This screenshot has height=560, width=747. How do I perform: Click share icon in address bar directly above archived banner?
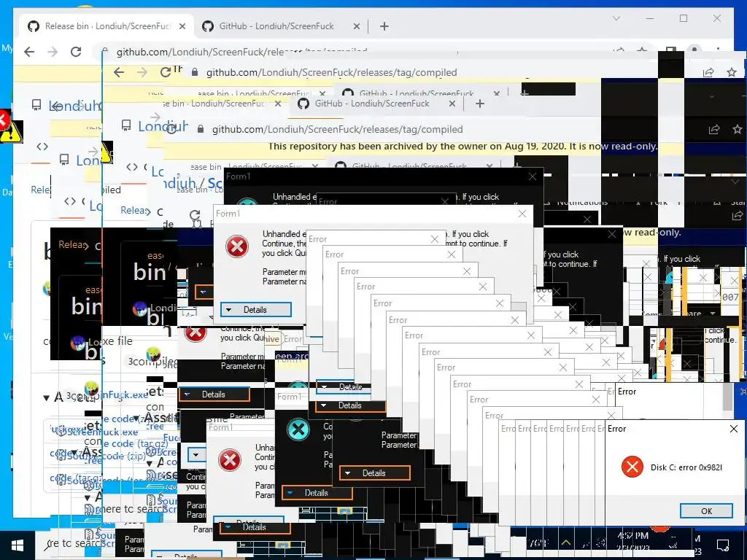714,129
